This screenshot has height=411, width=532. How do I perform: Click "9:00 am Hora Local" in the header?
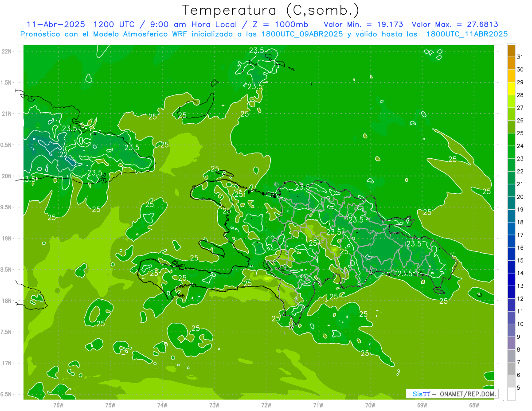click(x=193, y=24)
